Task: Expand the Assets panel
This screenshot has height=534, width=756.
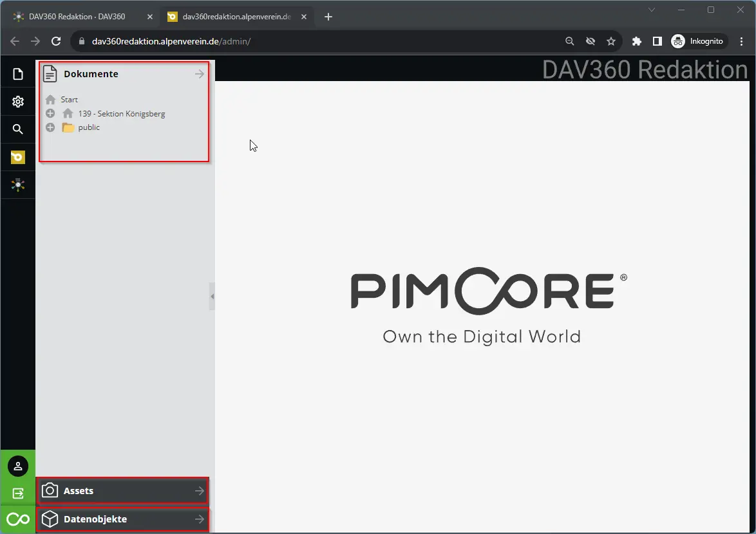Action: [123, 491]
